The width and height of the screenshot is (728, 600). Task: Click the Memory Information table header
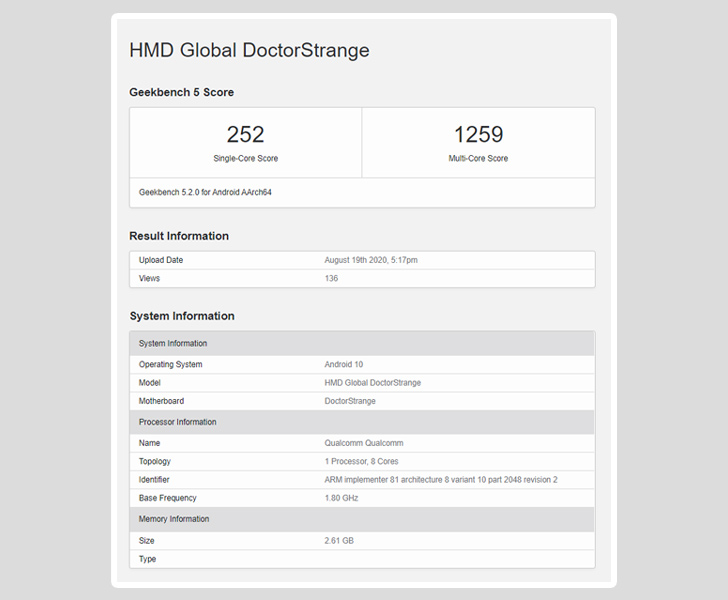pos(362,519)
